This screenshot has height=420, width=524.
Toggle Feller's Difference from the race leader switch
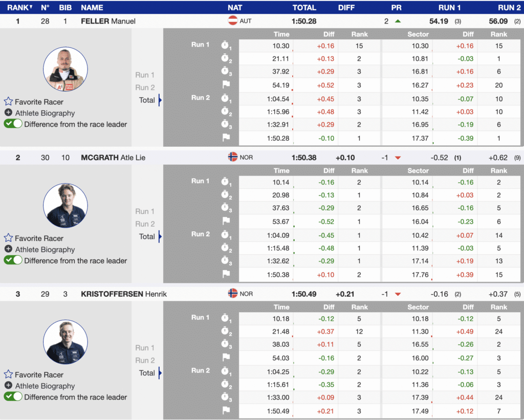coord(13,124)
